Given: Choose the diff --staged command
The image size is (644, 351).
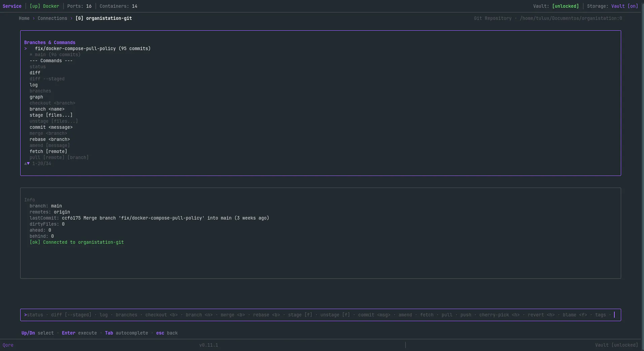Looking at the screenshot, I should [47, 79].
